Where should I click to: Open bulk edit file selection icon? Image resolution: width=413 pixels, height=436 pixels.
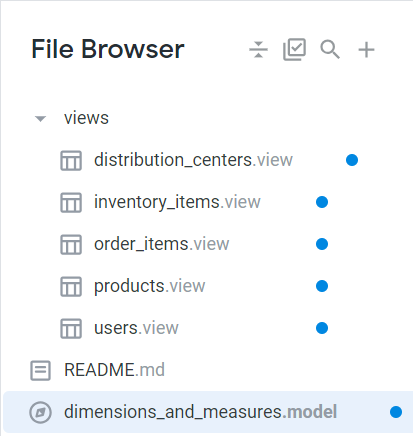[294, 49]
